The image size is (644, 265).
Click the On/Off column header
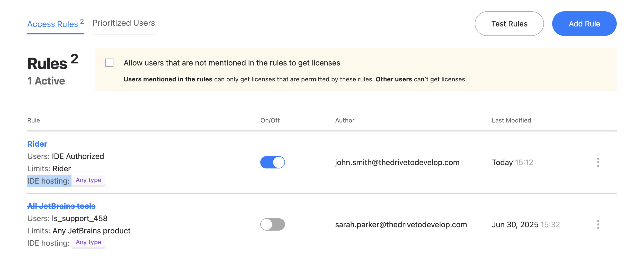(x=270, y=120)
